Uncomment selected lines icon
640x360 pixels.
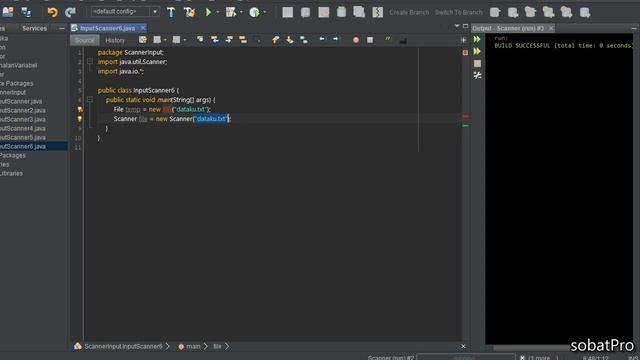tap(402, 40)
